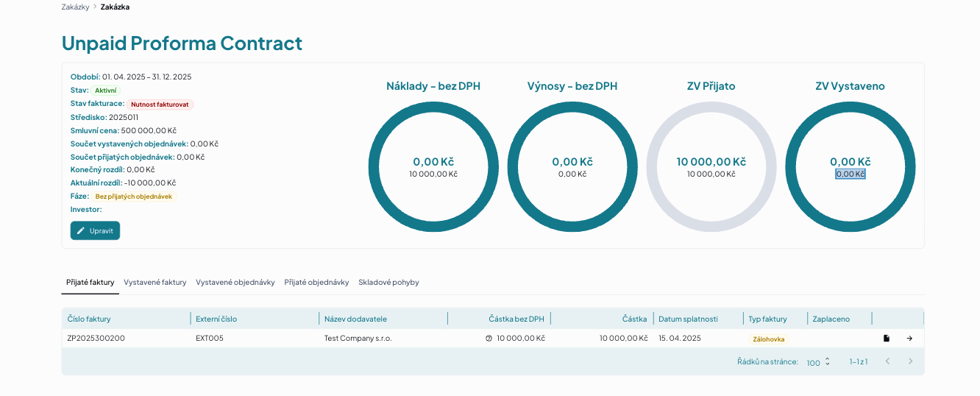Open the document icon for invoice ZP2025300200
The image size is (980, 396).
(x=887, y=339)
